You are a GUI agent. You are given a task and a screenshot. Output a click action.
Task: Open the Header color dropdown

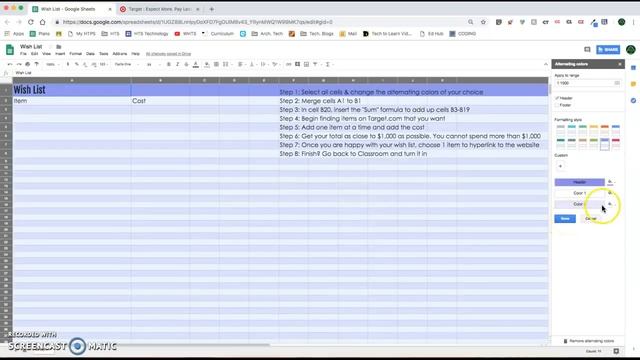[611, 182]
